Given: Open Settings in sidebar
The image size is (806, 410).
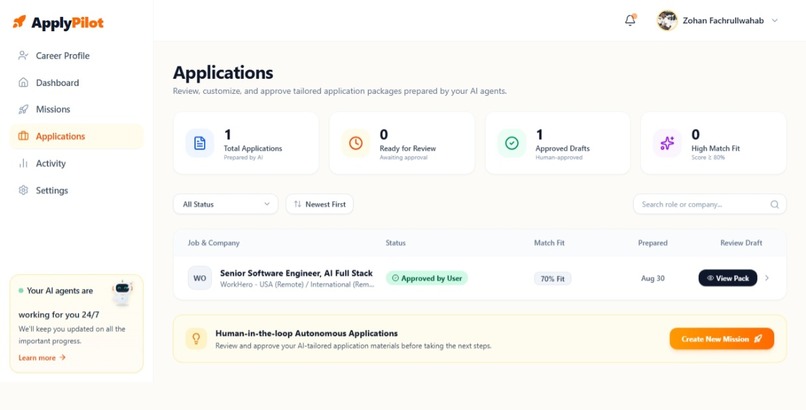Looking at the screenshot, I should pyautogui.click(x=76, y=190).
